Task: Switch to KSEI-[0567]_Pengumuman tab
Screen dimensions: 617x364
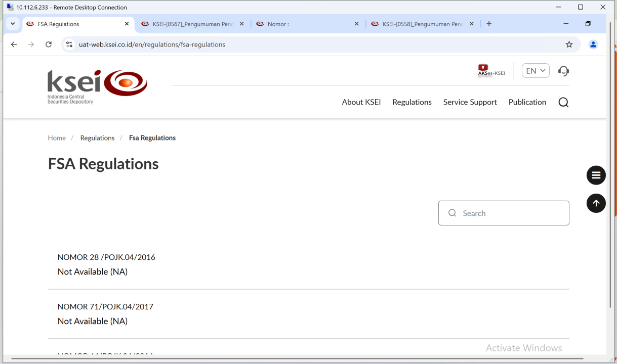Action: pyautogui.click(x=193, y=24)
